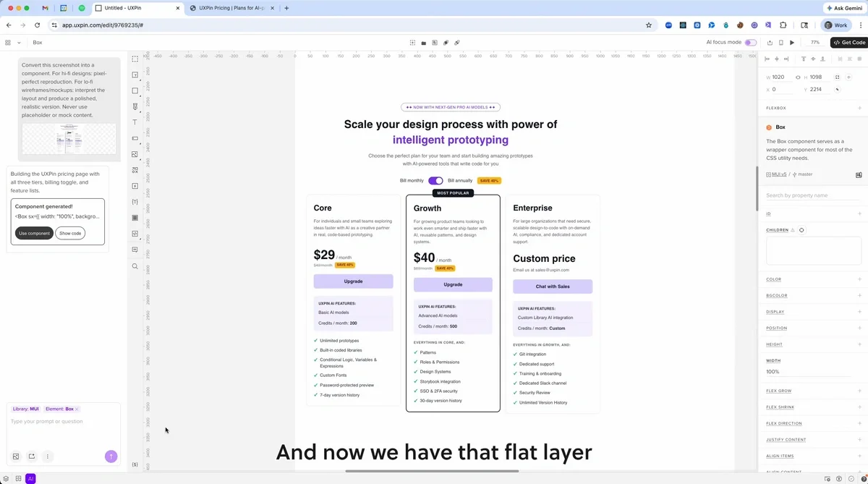Click the AI prompt text field

tap(64, 422)
